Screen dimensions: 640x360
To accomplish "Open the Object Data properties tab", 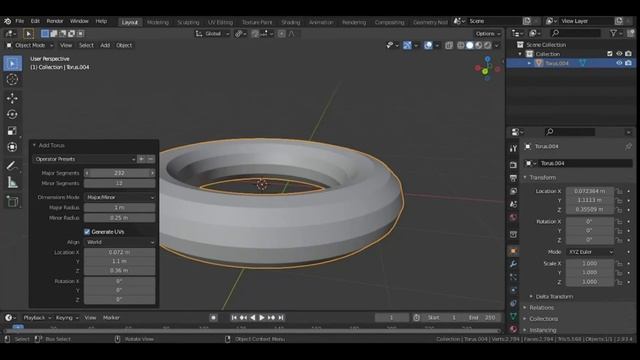I will 513,316.
